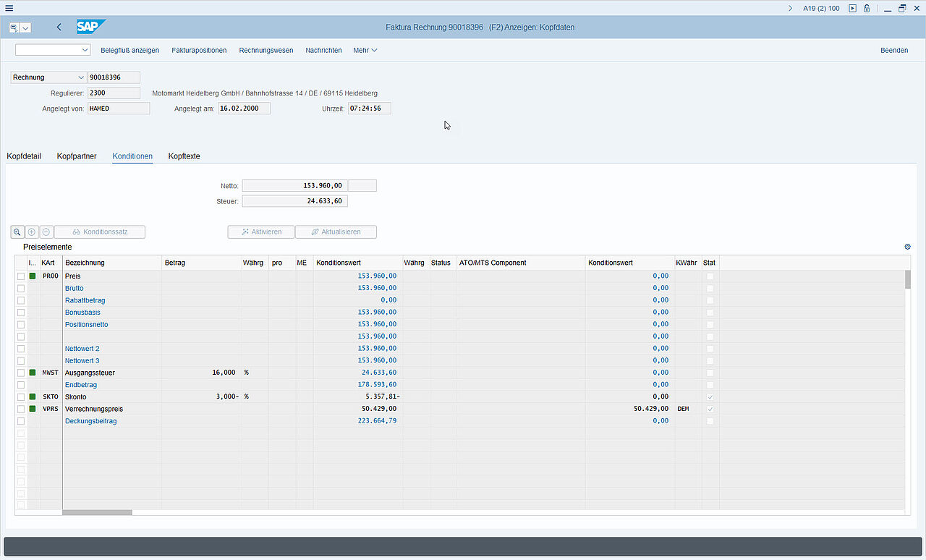Click the Nettowert 3 row label
The width and height of the screenshot is (926, 560).
(82, 360)
